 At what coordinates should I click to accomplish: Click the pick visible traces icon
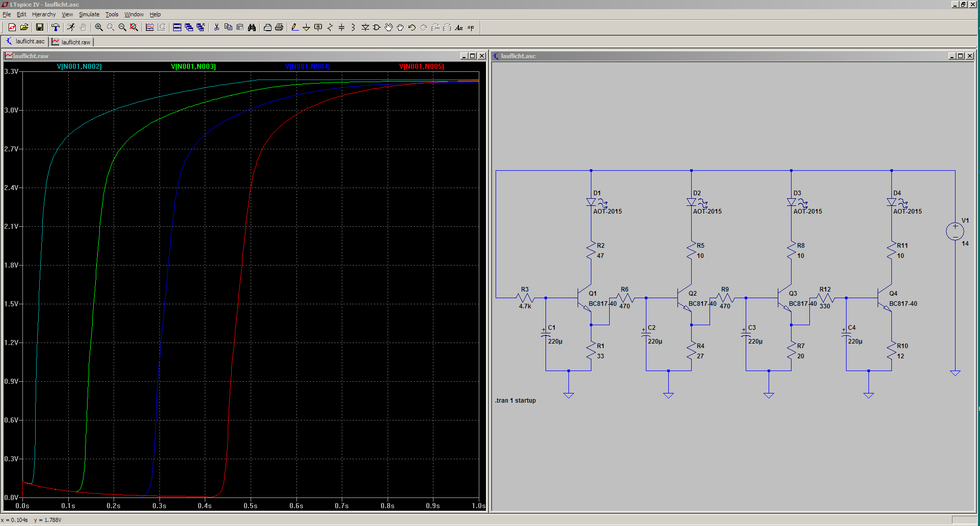(x=150, y=28)
